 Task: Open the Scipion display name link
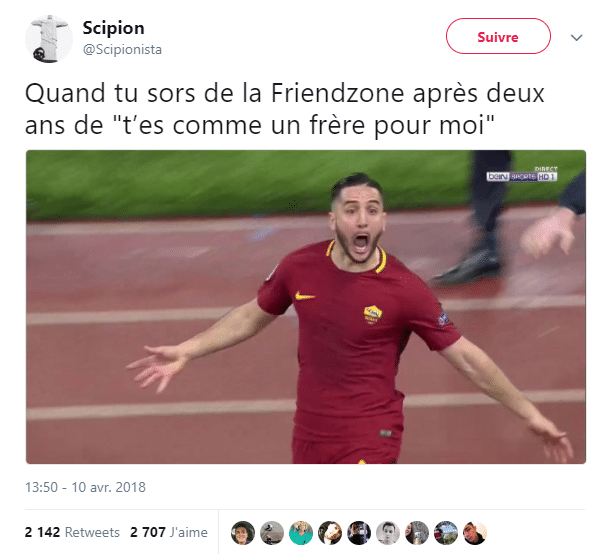(x=113, y=28)
